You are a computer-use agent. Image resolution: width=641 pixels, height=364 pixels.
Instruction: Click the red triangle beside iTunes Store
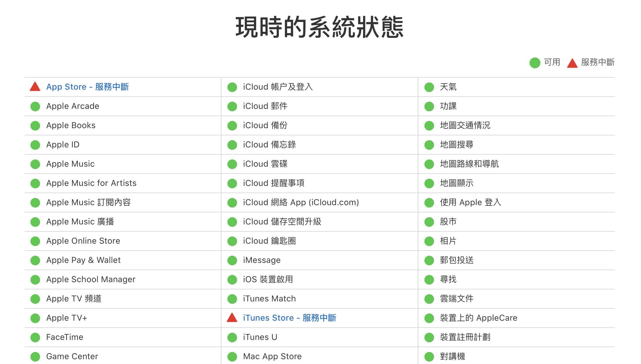click(x=232, y=318)
